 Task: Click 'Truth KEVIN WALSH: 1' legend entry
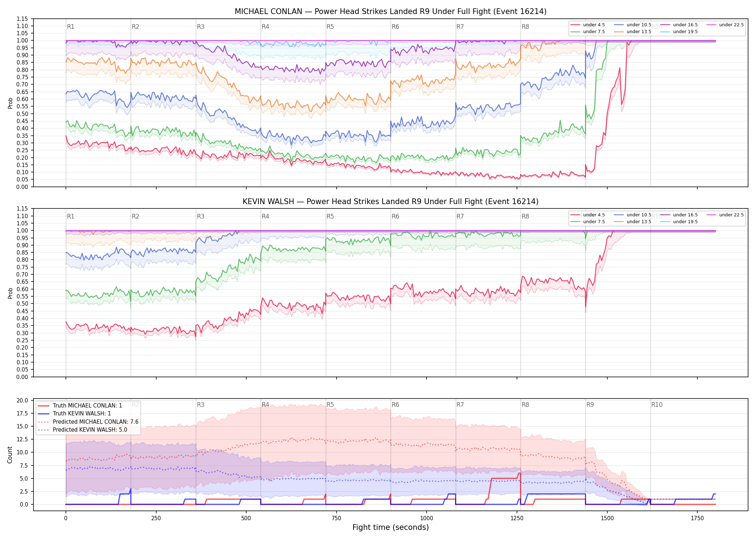coord(75,414)
